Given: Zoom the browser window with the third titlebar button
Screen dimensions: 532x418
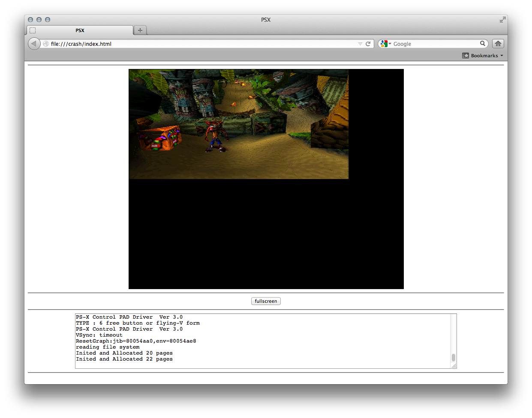Looking at the screenshot, I should pyautogui.click(x=48, y=20).
